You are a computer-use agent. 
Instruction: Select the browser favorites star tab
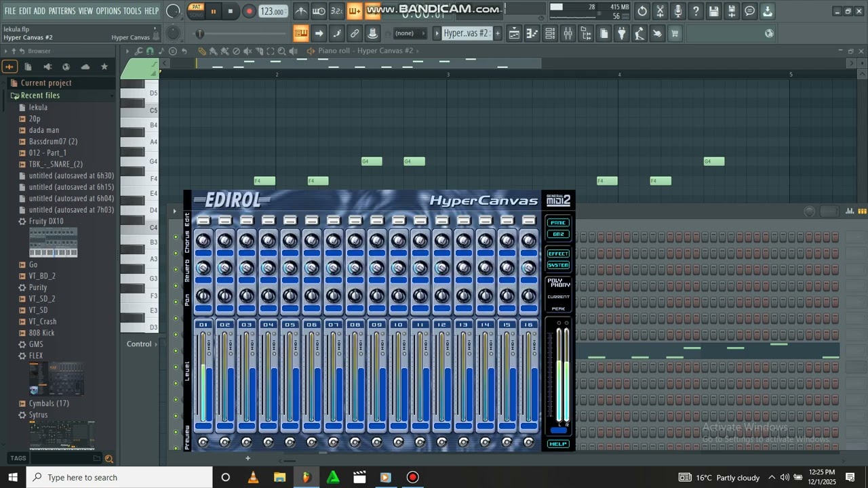coord(104,66)
